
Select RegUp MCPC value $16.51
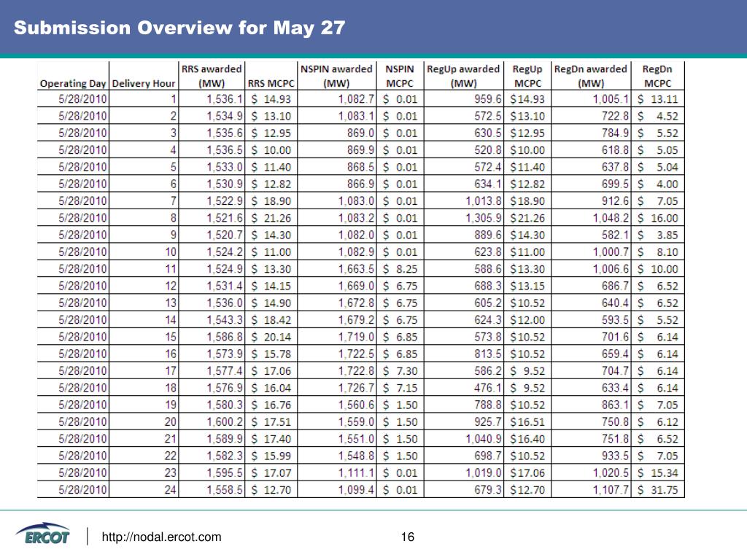point(527,422)
